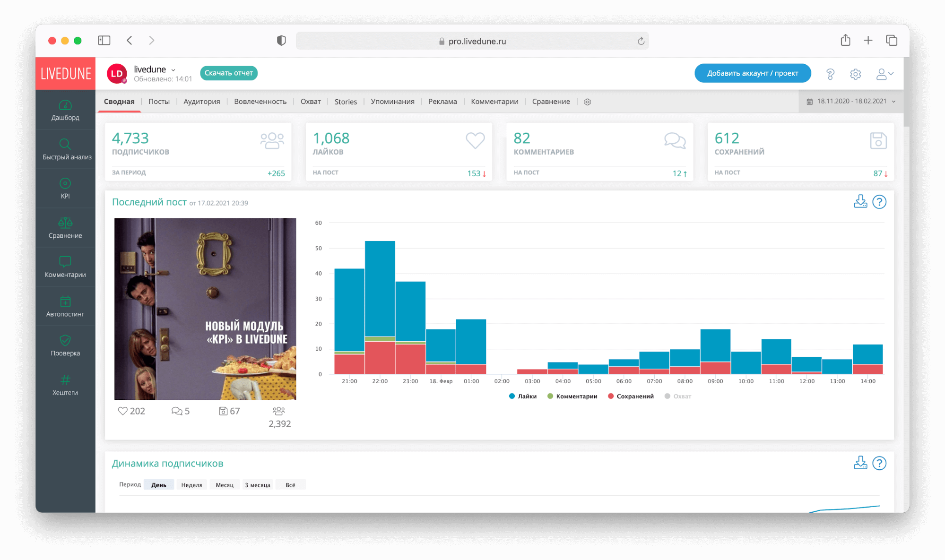The image size is (945, 560).
Task: Click the tab settings gear after Сравнение
Action: [x=587, y=102]
